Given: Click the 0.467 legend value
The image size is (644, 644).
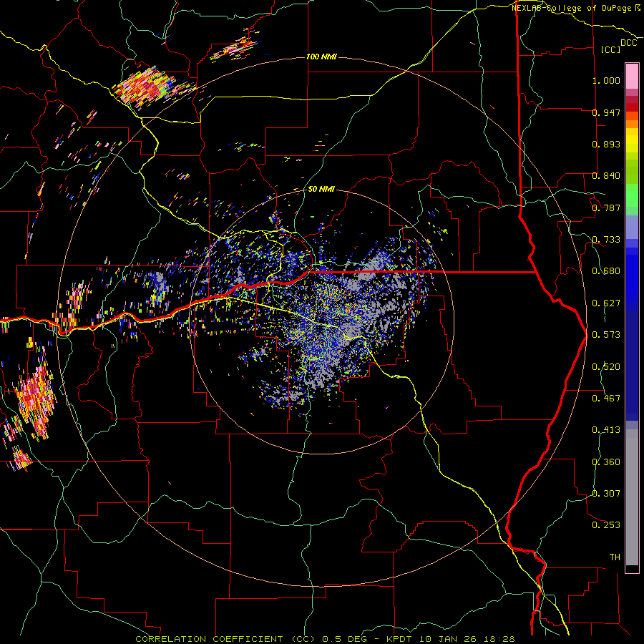Looking at the screenshot, I should [x=606, y=399].
